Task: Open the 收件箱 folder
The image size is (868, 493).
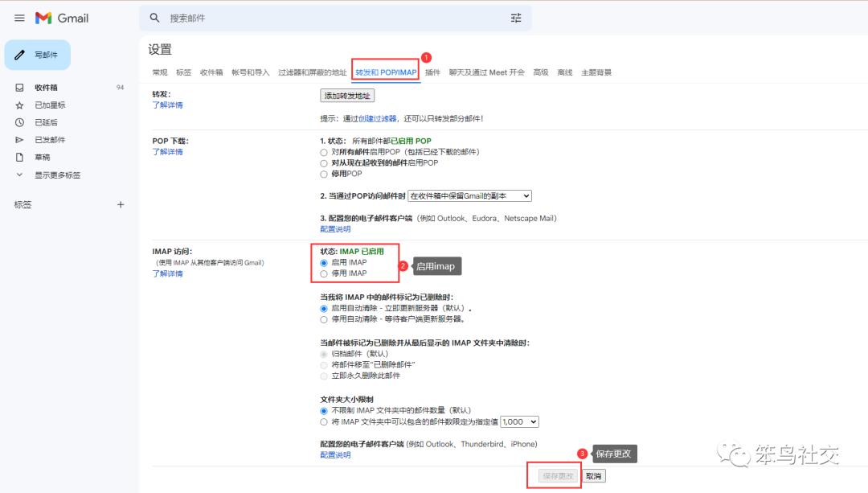Action: pyautogui.click(x=46, y=88)
